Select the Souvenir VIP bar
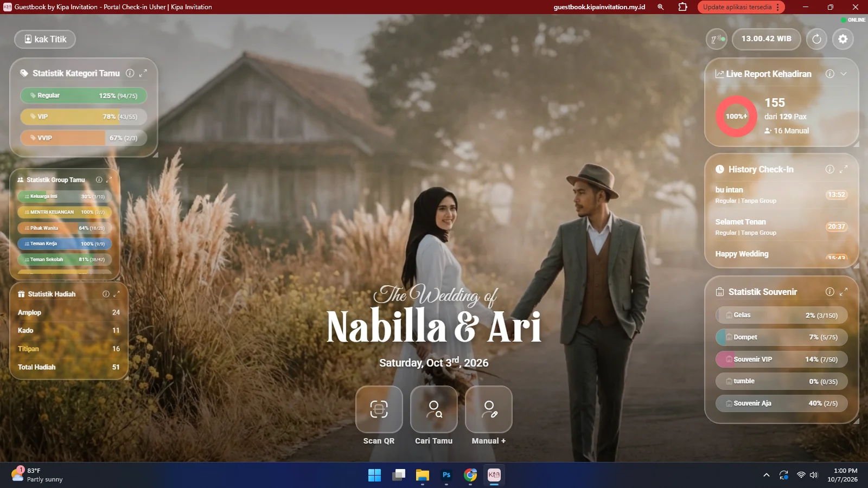868x488 pixels. 781,359
